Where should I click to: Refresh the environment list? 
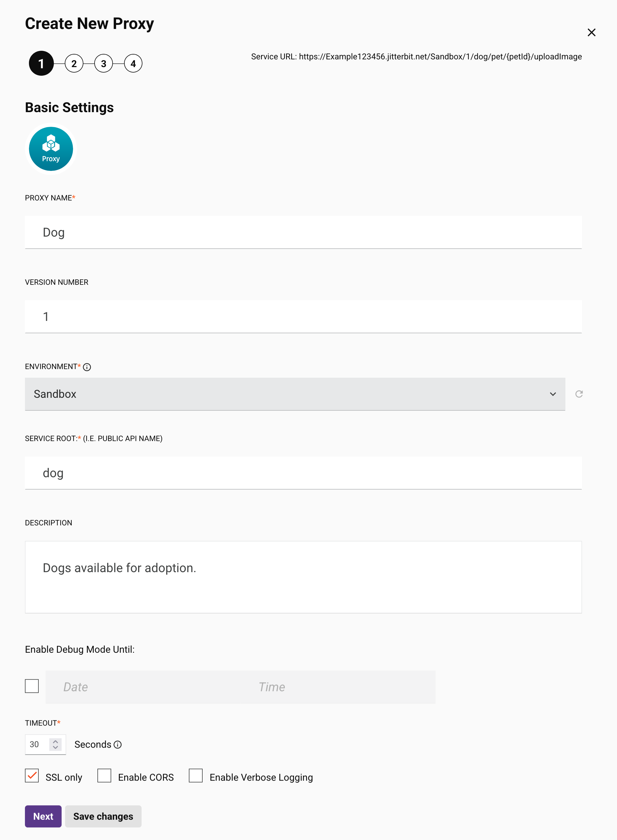pos(579,394)
